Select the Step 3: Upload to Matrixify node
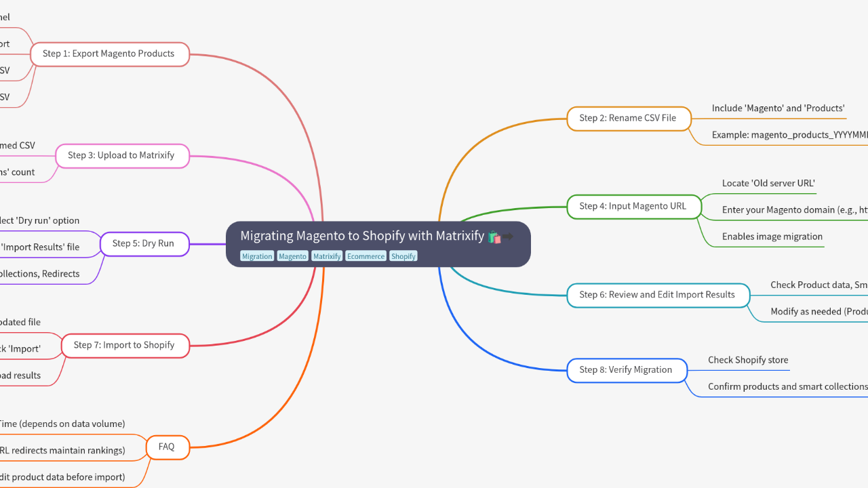The width and height of the screenshot is (868, 488). [121, 155]
